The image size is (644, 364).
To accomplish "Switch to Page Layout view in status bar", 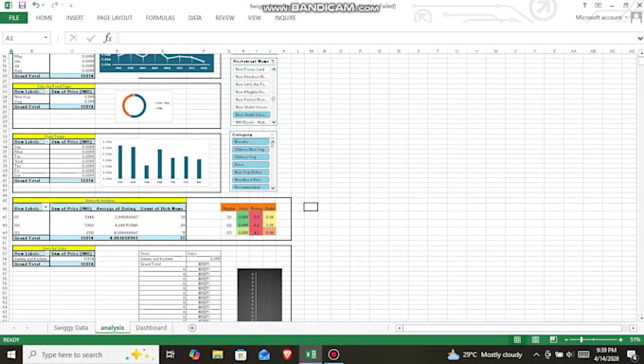I will click(535, 339).
